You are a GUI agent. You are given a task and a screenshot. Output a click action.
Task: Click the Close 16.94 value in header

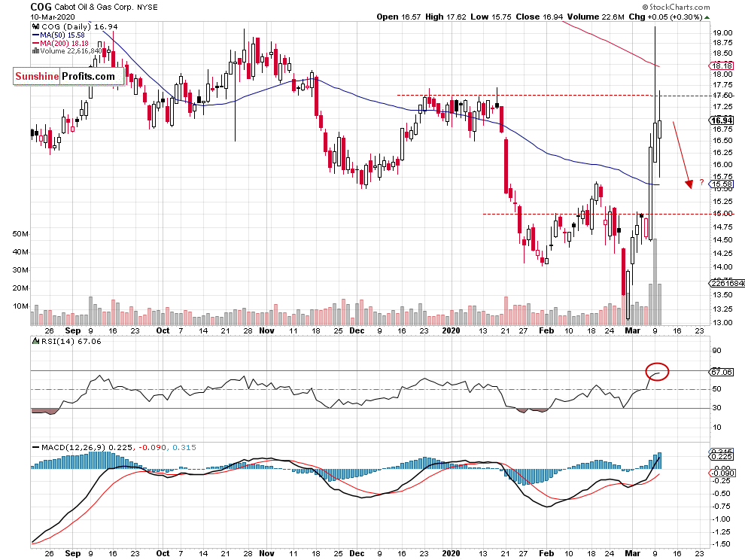pyautogui.click(x=540, y=17)
